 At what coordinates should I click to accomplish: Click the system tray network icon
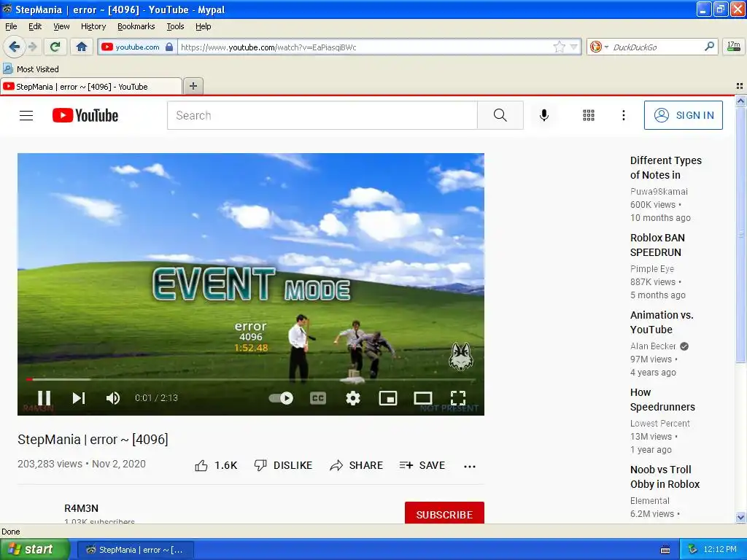[x=693, y=549]
